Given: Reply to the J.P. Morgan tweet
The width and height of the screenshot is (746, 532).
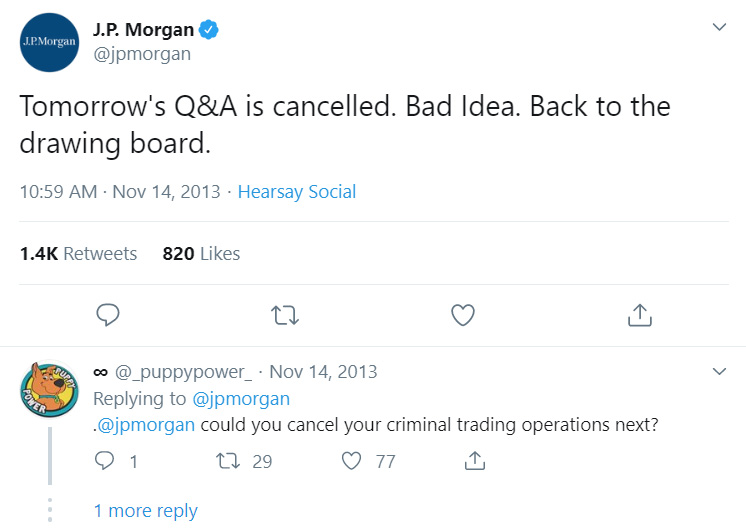Looking at the screenshot, I should [108, 316].
